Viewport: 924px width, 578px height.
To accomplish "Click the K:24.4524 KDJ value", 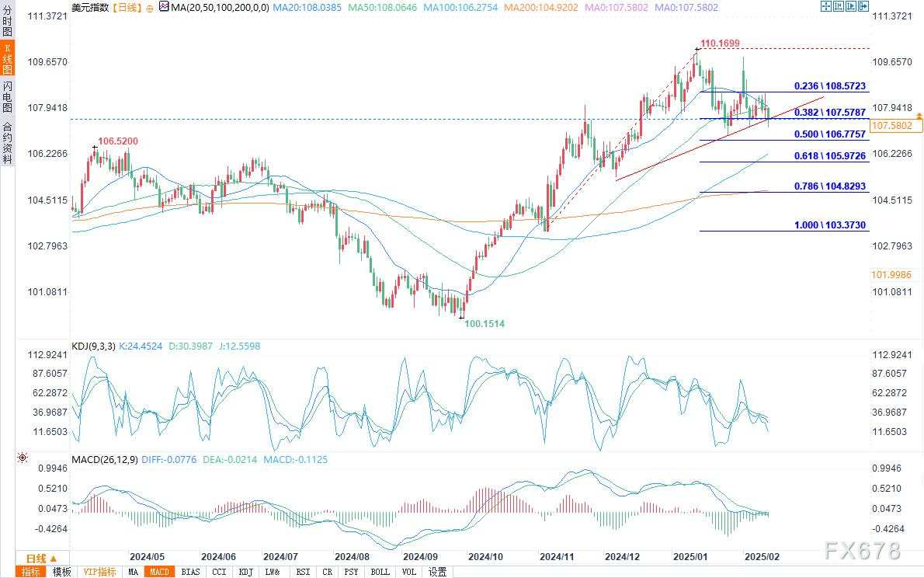I will point(141,346).
